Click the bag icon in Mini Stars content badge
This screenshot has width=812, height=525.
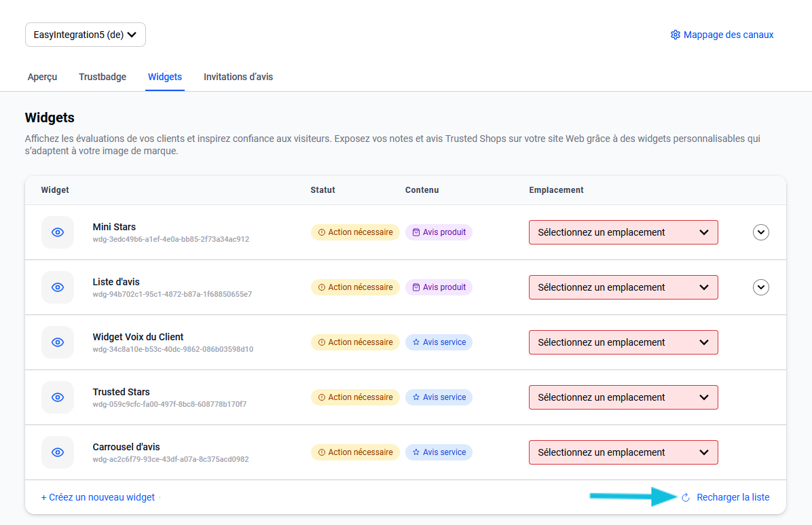[416, 232]
